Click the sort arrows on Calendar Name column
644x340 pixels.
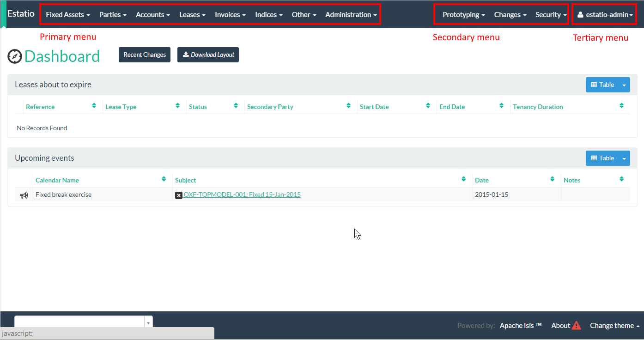click(164, 179)
